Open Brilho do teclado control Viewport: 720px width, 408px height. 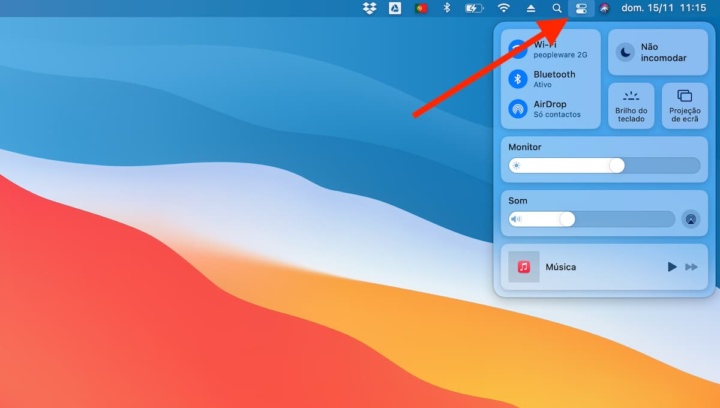click(631, 105)
